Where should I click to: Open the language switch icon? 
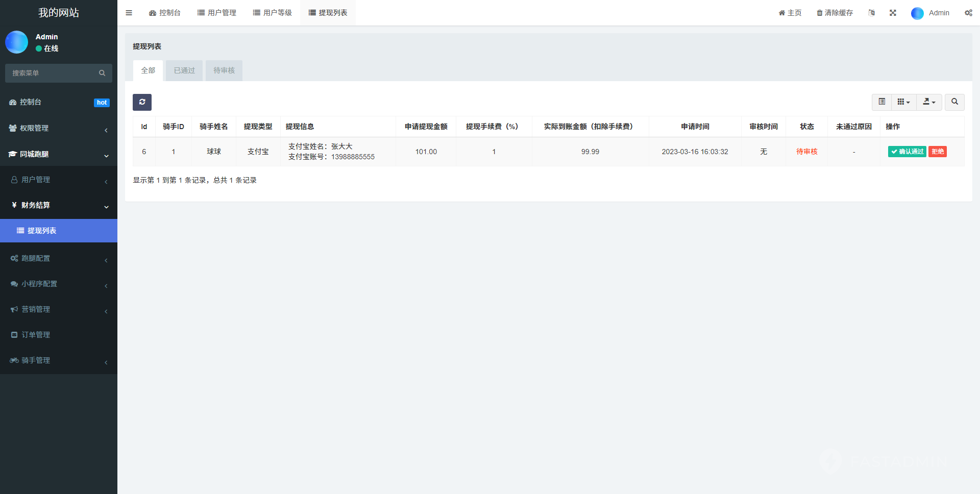click(x=871, y=13)
